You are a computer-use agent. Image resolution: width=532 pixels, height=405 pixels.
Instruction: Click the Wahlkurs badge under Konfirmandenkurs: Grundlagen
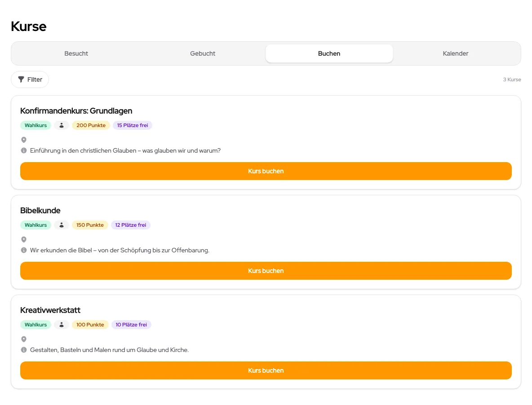[35, 125]
